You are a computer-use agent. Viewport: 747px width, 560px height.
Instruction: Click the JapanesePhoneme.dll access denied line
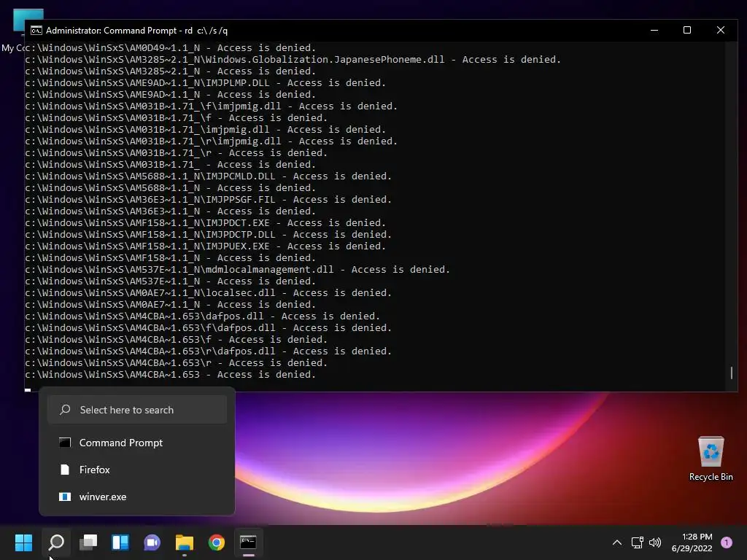pos(293,60)
